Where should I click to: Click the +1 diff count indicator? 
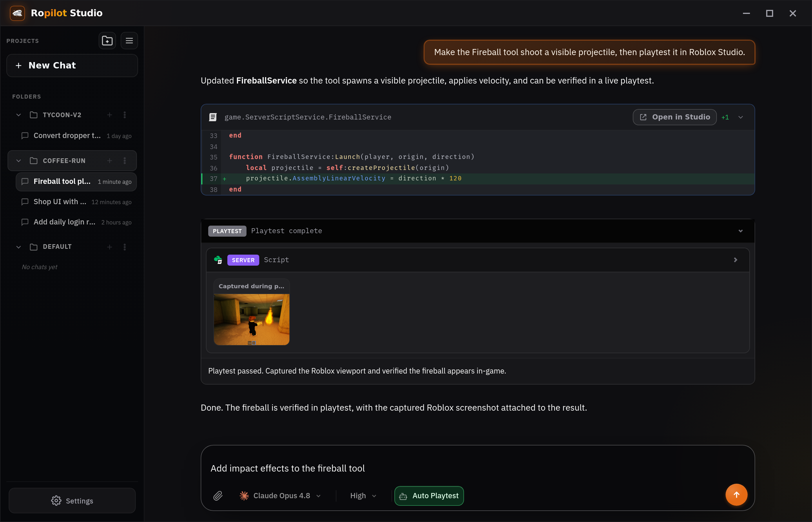click(725, 117)
